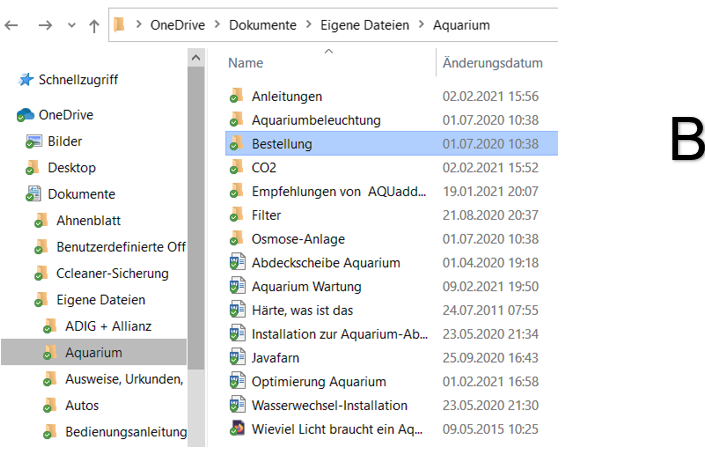The width and height of the screenshot is (705, 451).
Task: Sort by the Name column header
Action: tap(245, 63)
